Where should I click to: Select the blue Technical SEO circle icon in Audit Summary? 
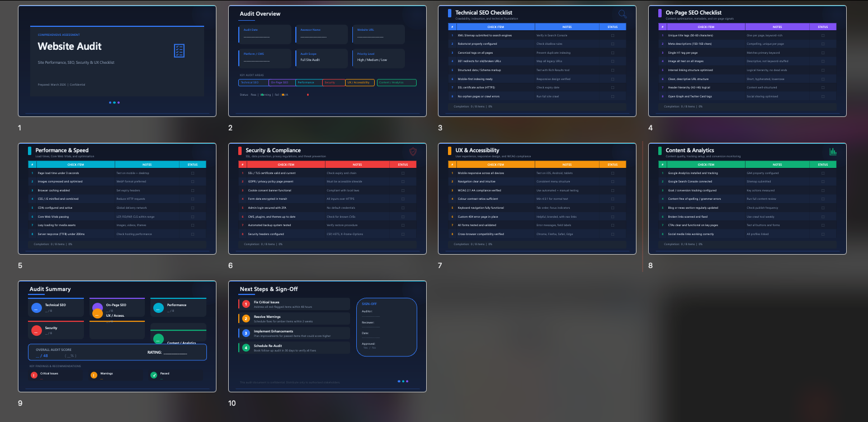pyautogui.click(x=36, y=308)
